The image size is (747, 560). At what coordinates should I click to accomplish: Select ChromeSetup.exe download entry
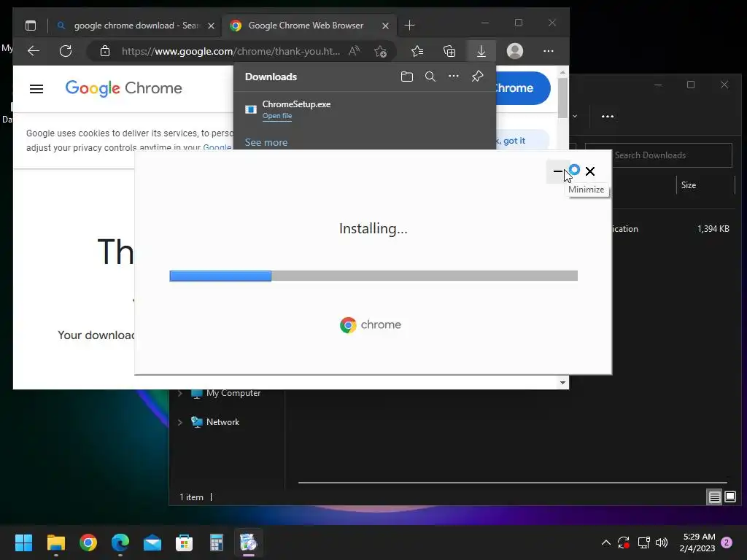click(x=365, y=109)
